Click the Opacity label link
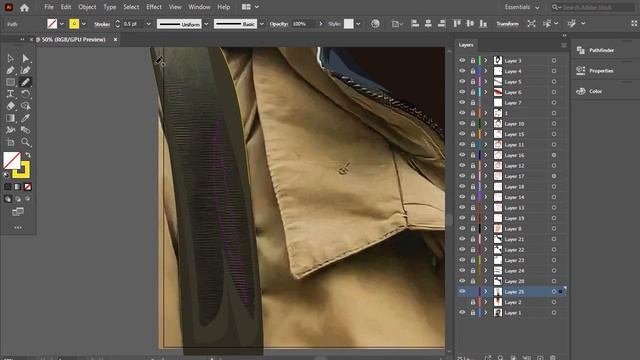 pyautogui.click(x=279, y=24)
